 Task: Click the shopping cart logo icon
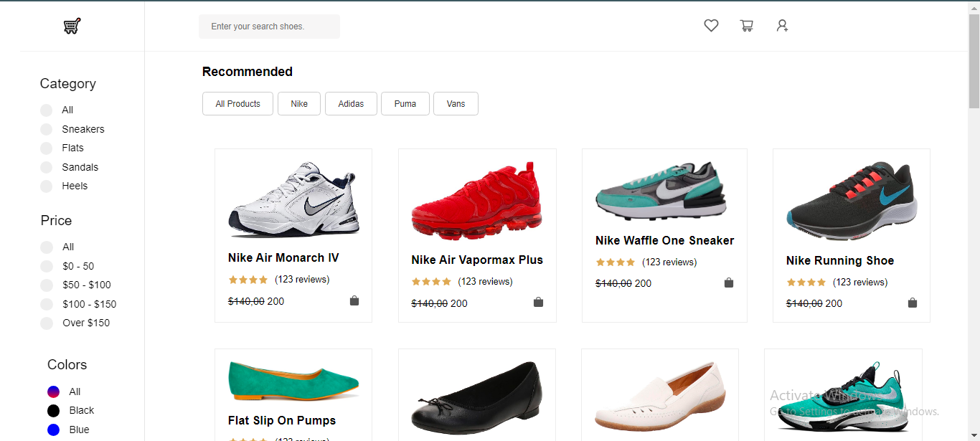72,27
